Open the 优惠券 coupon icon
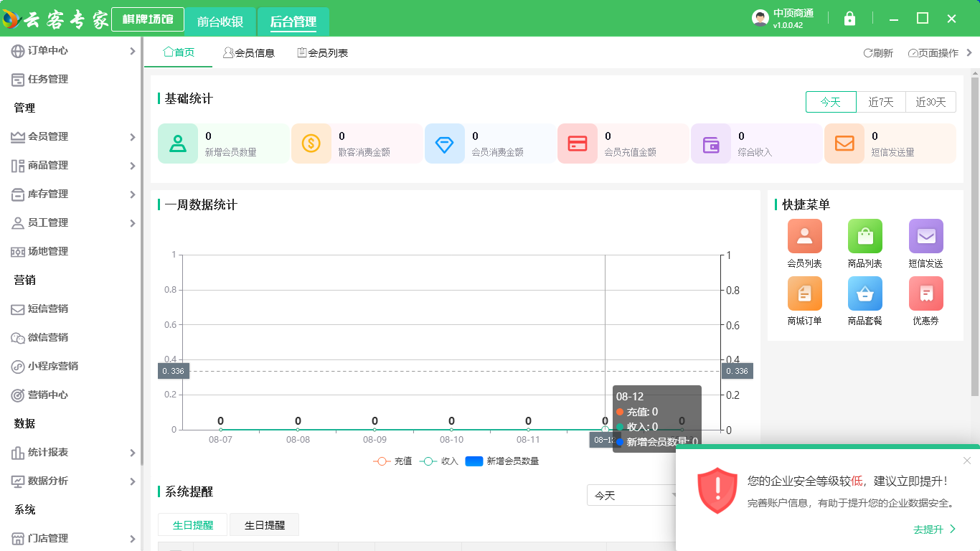 [925, 293]
